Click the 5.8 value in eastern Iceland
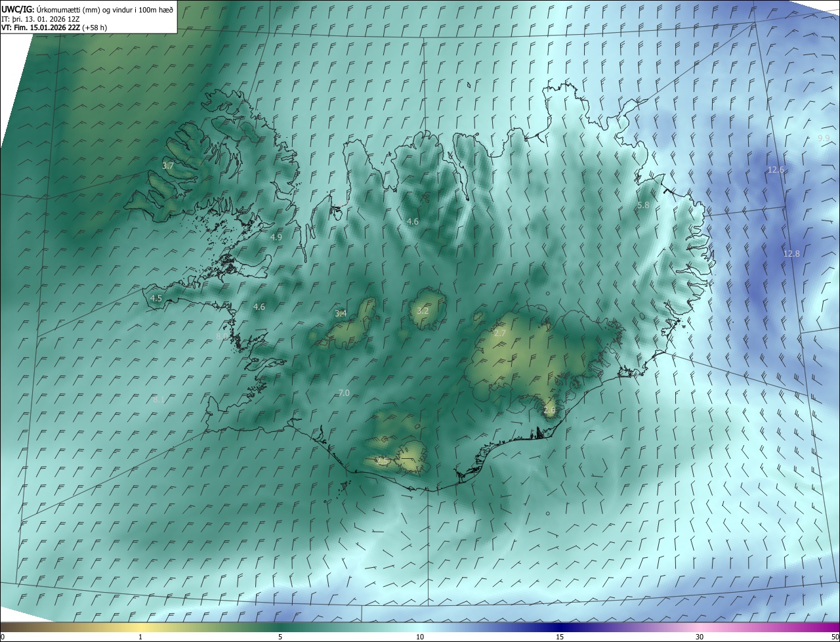 pos(643,205)
